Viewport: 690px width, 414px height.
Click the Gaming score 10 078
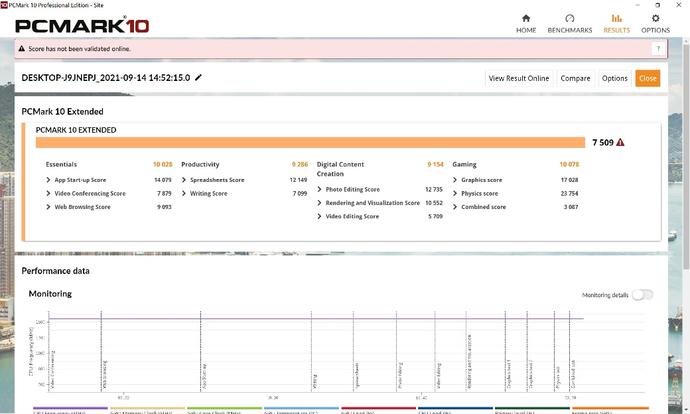click(x=569, y=164)
